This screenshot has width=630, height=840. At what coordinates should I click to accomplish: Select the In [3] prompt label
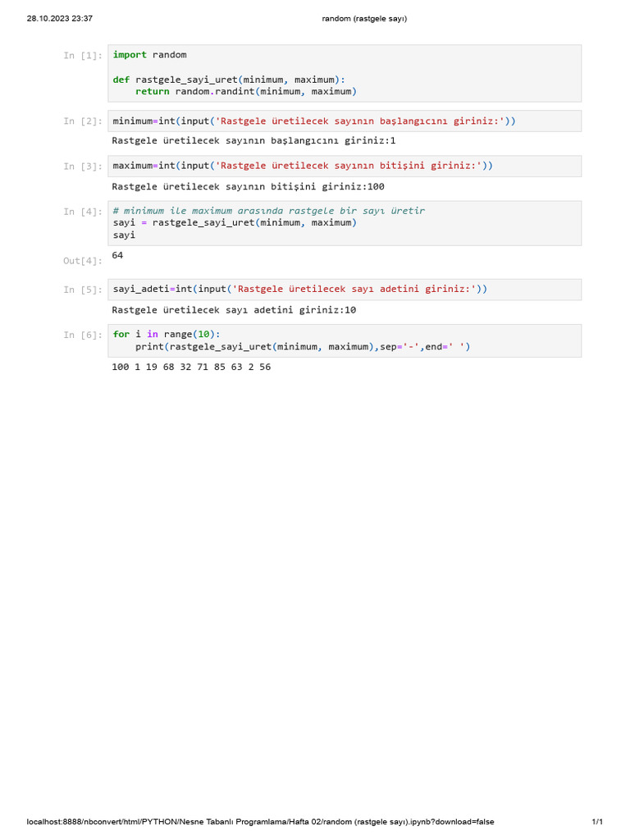click(83, 167)
